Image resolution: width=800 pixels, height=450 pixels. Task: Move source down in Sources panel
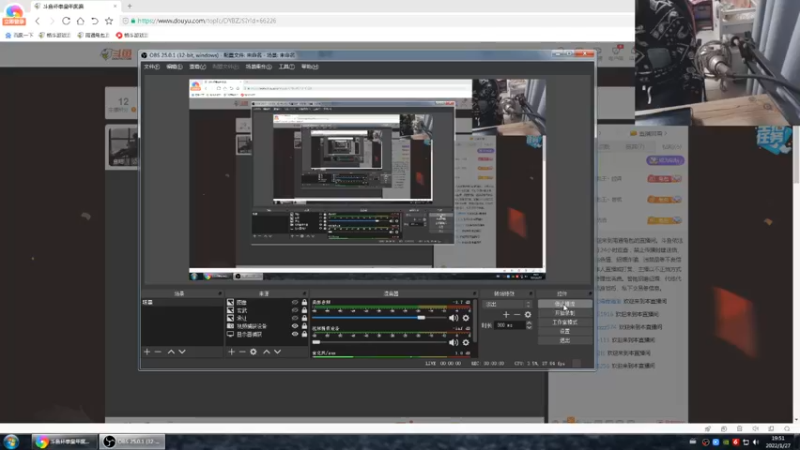tap(278, 352)
